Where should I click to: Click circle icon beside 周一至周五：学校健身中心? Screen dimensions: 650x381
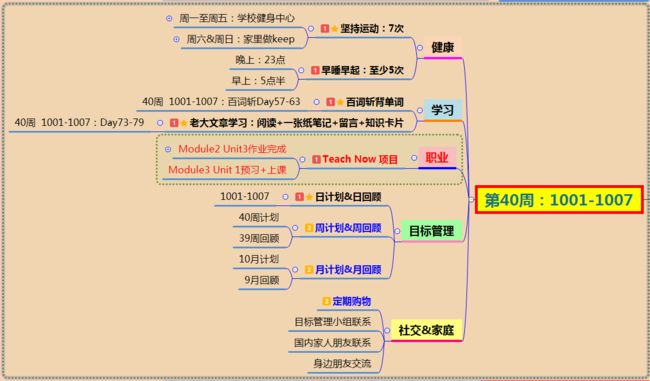point(169,18)
